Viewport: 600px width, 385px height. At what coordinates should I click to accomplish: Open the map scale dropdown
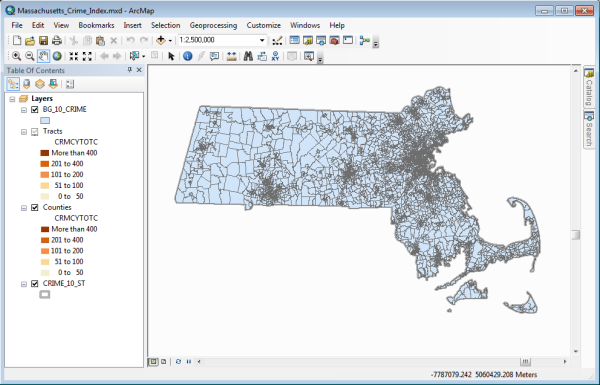pos(262,40)
